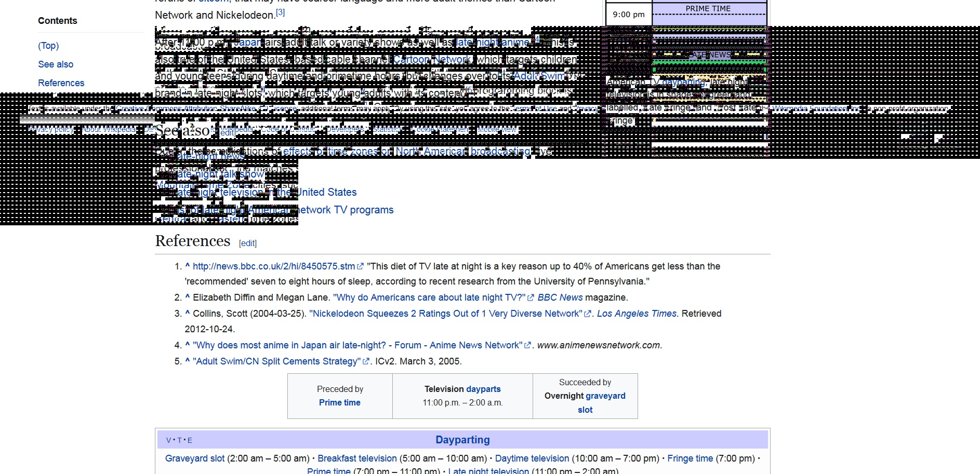Open Dayparting template talk via T
The image size is (980, 474).
point(179,440)
